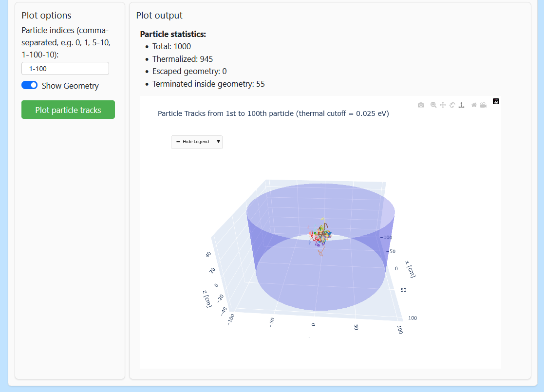Image resolution: width=544 pixels, height=392 pixels.
Task: Click the 'Show Geometry' label text
Action: pos(70,86)
